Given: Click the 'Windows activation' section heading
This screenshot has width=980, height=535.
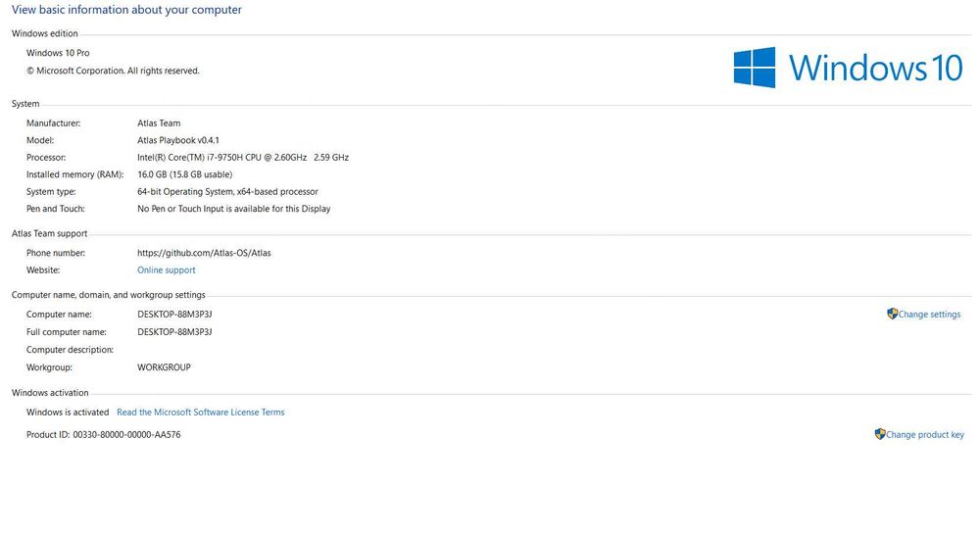Looking at the screenshot, I should point(50,393).
